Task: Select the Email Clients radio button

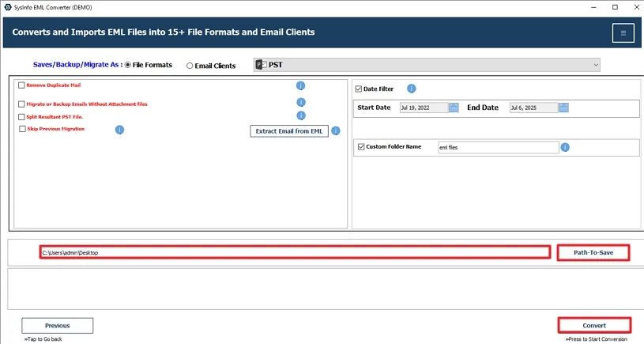Action: (189, 66)
